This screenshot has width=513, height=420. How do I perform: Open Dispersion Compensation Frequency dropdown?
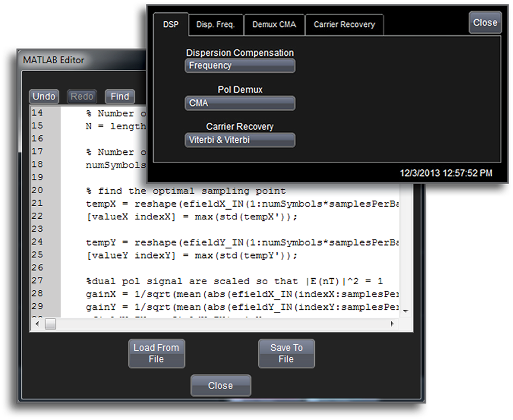pos(240,65)
